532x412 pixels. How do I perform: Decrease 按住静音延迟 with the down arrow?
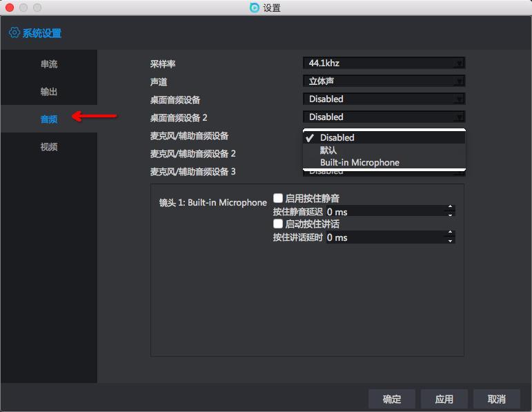[x=450, y=215]
